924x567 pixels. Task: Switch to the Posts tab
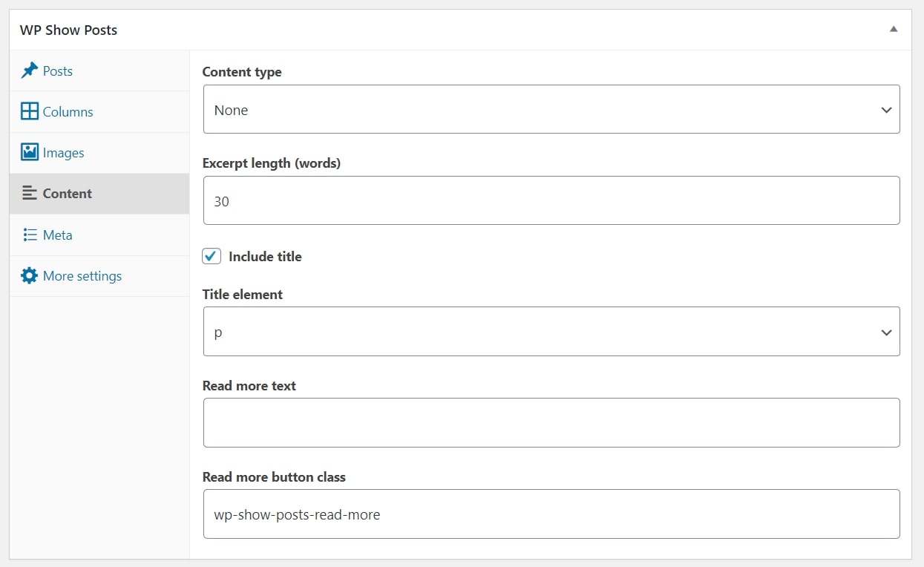coord(57,71)
